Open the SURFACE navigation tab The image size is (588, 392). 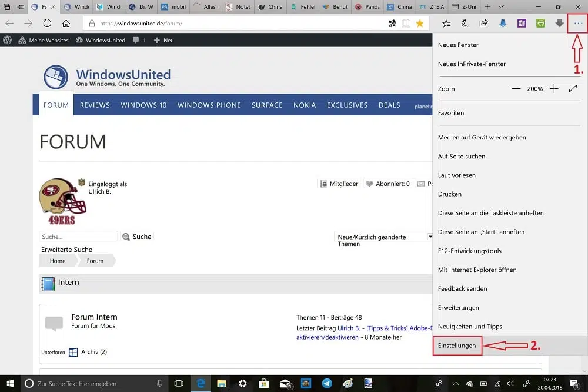tap(267, 105)
